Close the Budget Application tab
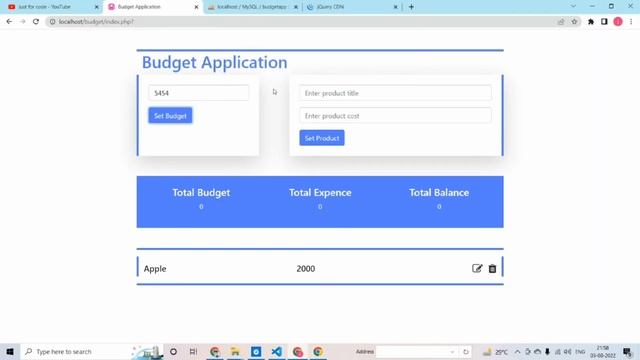Viewport: 640px width, 360px height. (196, 7)
